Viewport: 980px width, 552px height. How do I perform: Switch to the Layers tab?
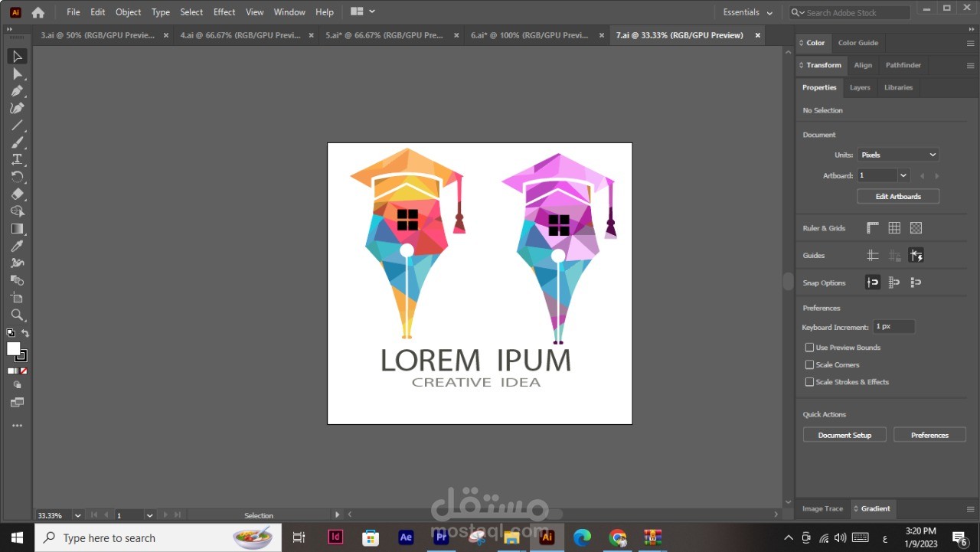point(860,87)
